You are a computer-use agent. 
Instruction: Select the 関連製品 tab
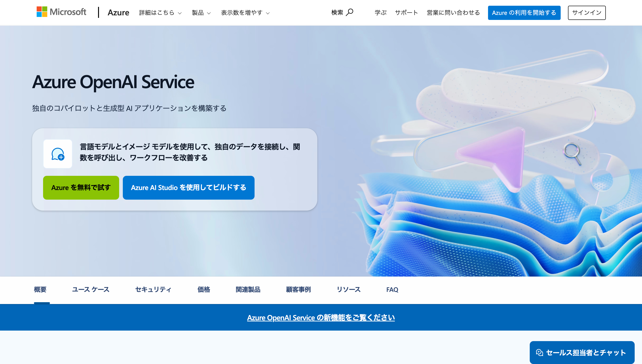click(x=248, y=290)
